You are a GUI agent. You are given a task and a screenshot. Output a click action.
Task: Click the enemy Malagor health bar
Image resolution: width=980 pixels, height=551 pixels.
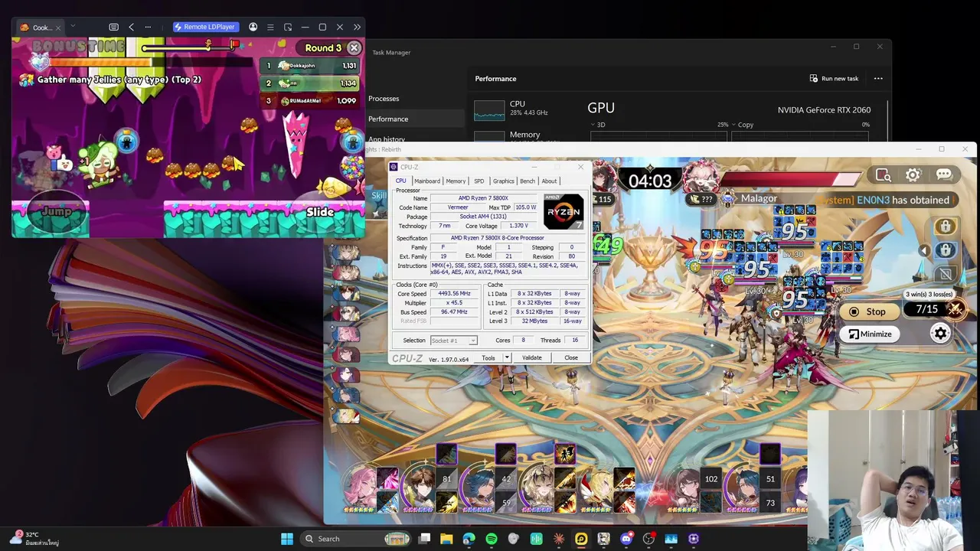pos(790,180)
